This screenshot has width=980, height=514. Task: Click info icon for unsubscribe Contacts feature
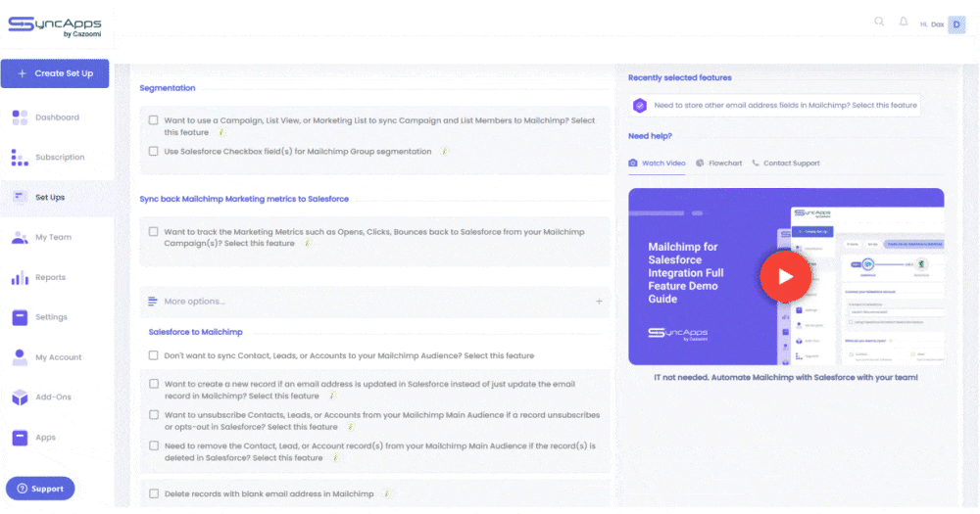[x=350, y=427]
